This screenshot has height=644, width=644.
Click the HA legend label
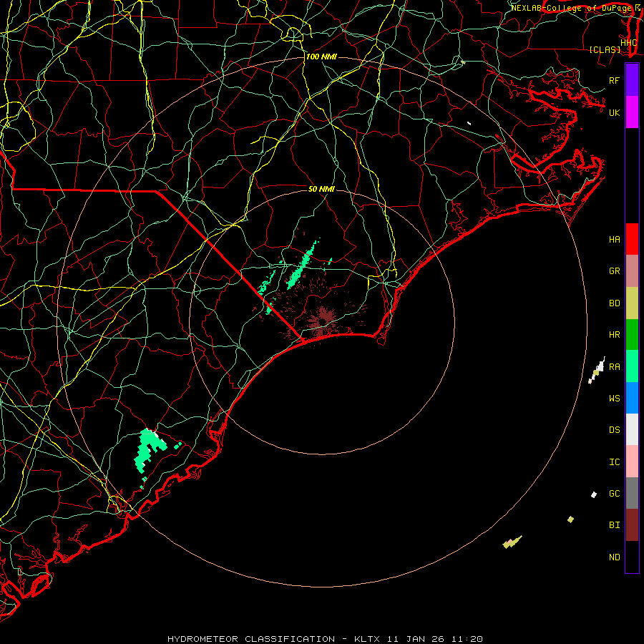[615, 239]
